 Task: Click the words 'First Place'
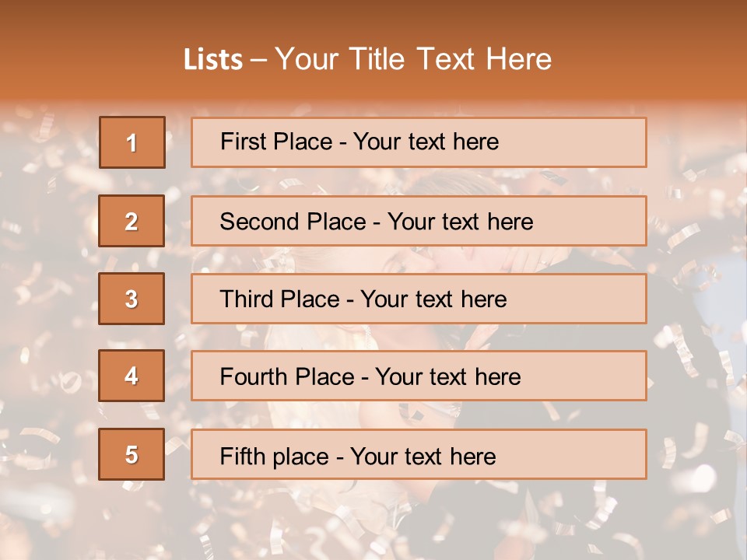click(x=277, y=142)
